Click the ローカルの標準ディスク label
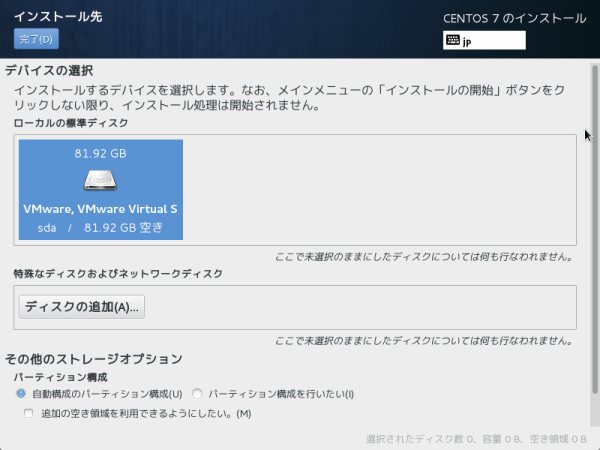 pos(71,123)
